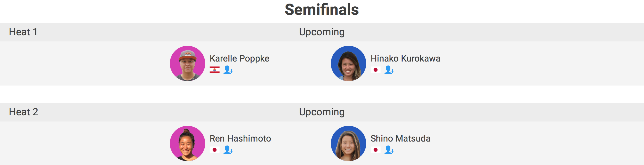Follow Karelle Poppke using the add-person icon
Viewport: 644px width, 165px height.
click(x=228, y=70)
